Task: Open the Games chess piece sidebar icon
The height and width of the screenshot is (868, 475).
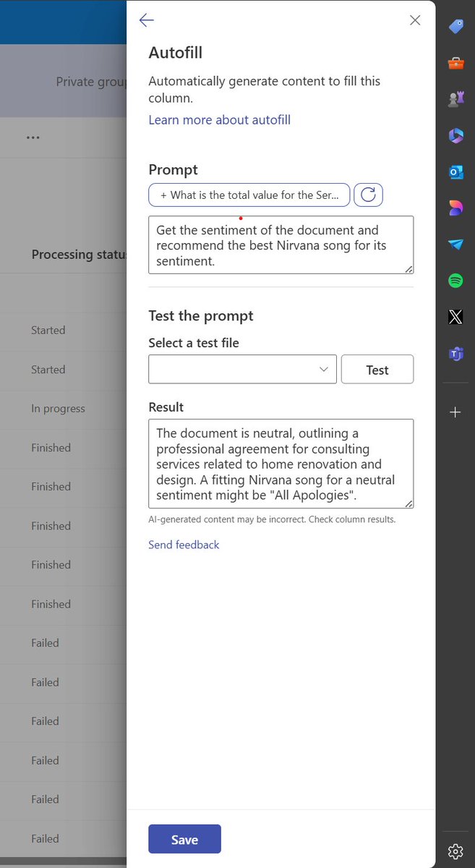Action: [x=455, y=99]
